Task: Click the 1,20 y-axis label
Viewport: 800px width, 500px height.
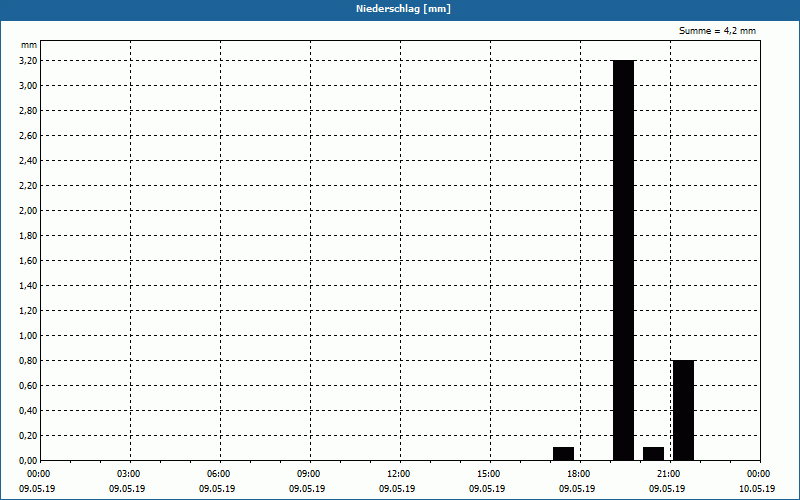Action: coord(28,311)
